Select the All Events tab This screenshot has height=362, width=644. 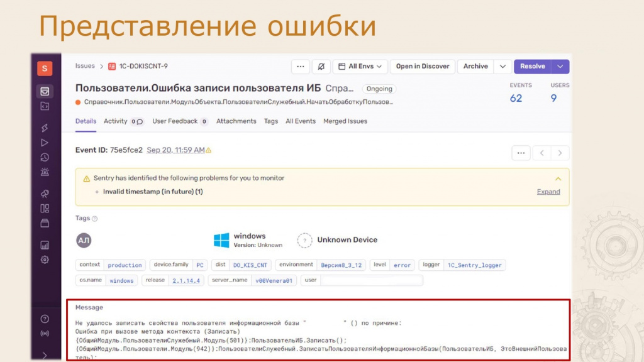[x=301, y=121]
